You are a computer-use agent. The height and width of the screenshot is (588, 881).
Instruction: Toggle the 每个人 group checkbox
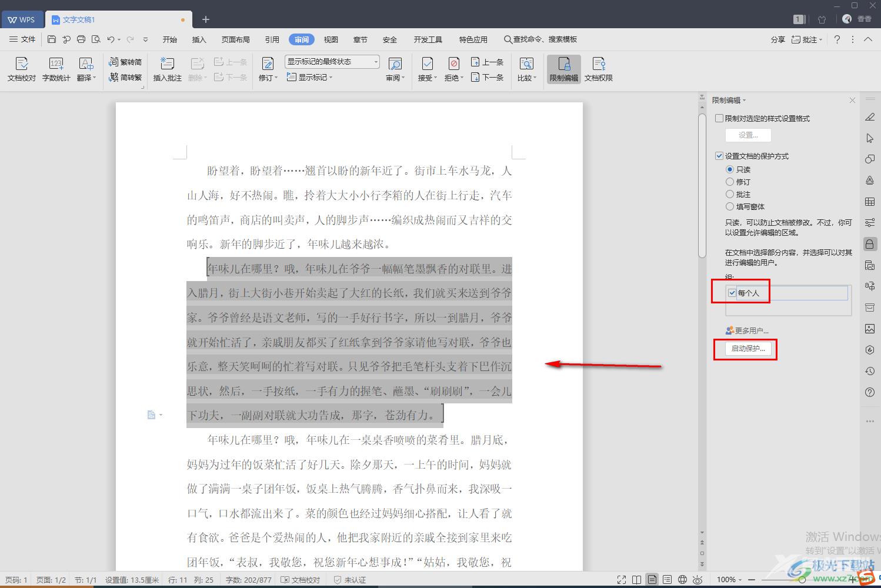pos(732,293)
